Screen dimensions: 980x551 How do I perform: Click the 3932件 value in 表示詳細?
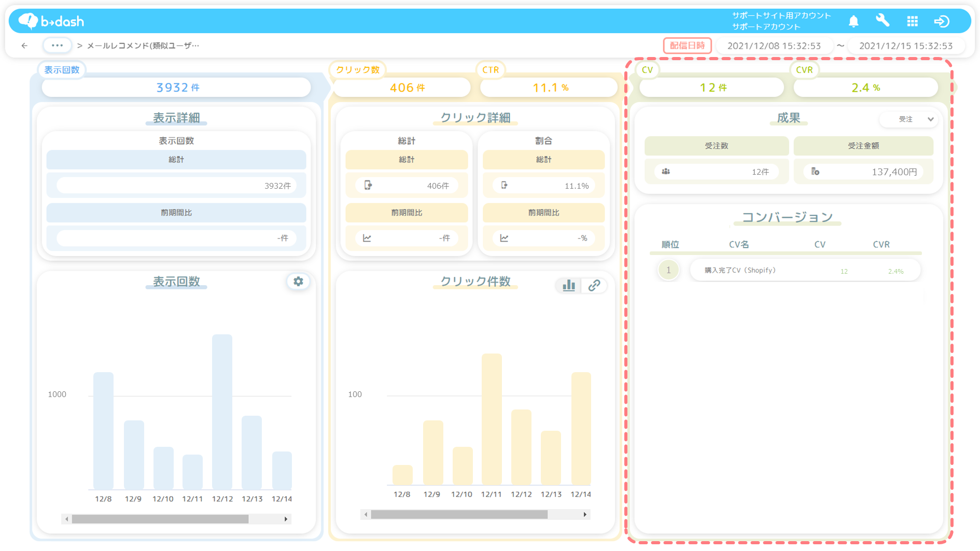277,186
